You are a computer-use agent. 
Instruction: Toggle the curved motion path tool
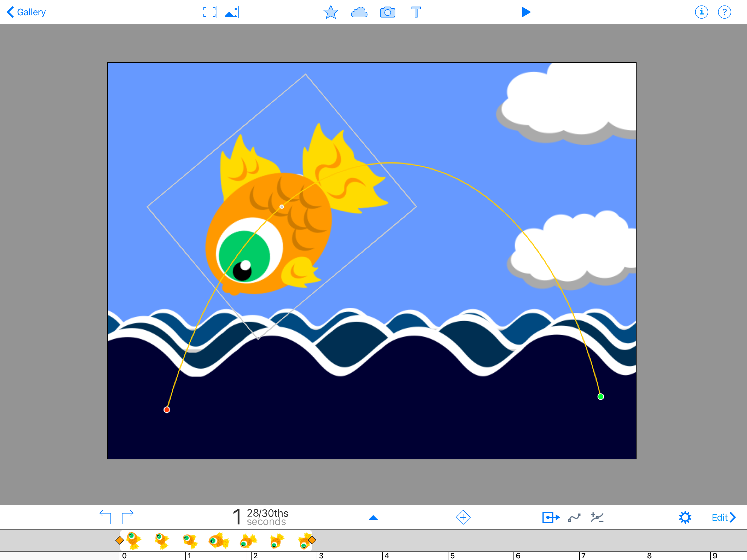(x=574, y=517)
